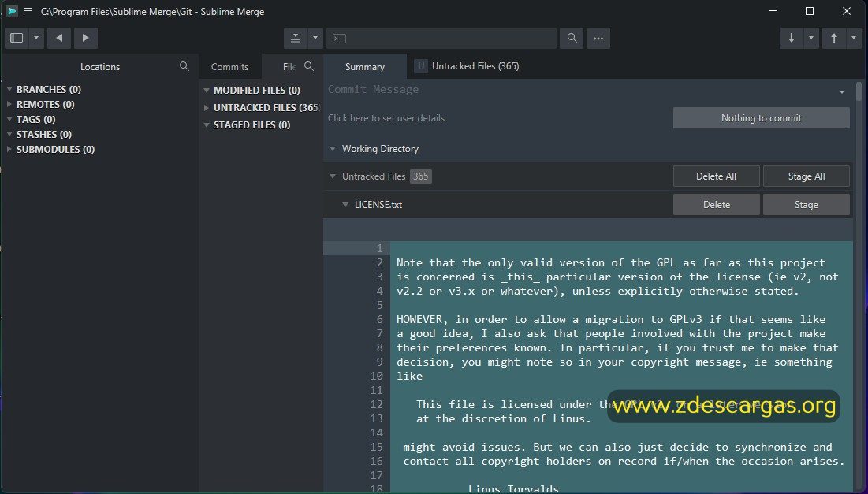
Task: Expand the REMOTES (0) section
Action: pos(9,104)
